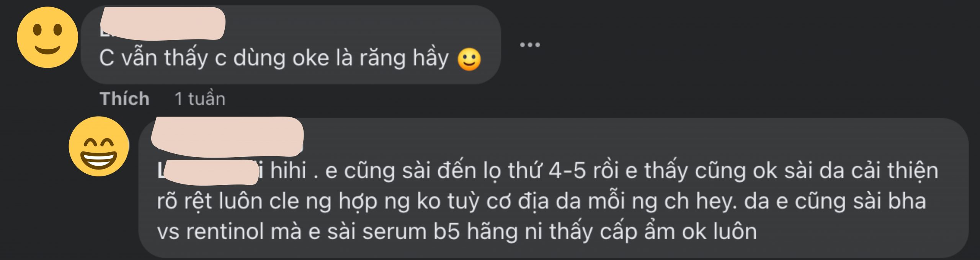Viewport: 980px width, 260px height.
Task: Click empty bubble space after "ok luôn"
Action: (x=861, y=232)
